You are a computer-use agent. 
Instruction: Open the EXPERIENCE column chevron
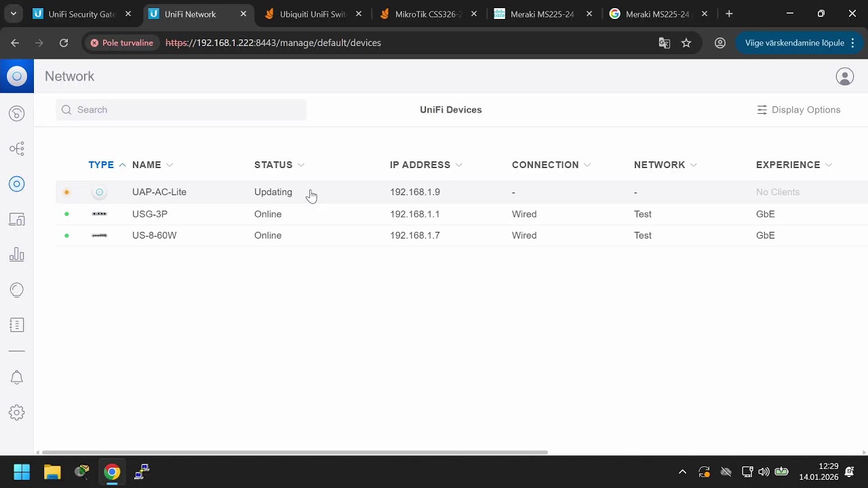tap(829, 165)
